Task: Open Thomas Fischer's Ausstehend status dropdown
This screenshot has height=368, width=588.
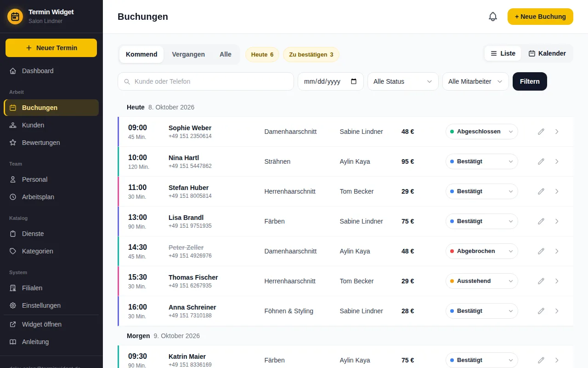Action: (481, 281)
